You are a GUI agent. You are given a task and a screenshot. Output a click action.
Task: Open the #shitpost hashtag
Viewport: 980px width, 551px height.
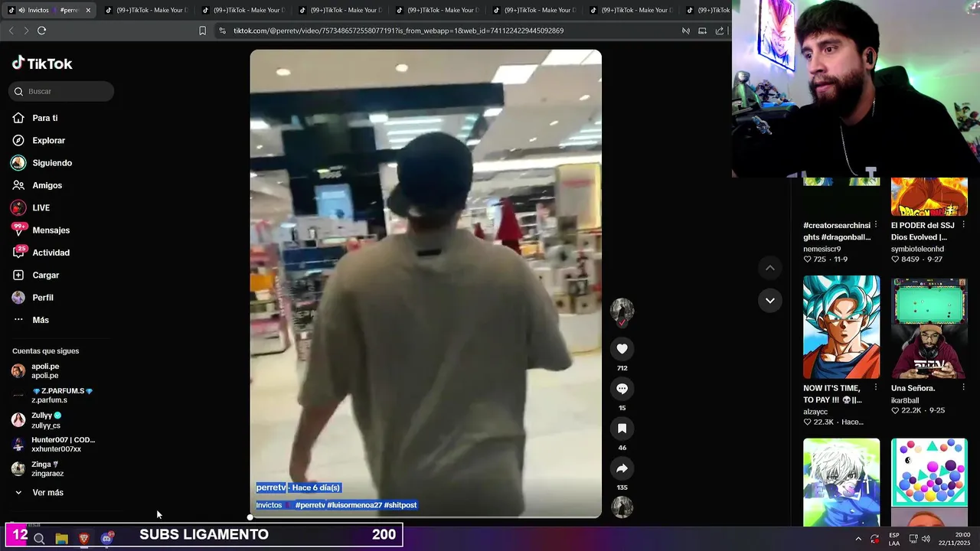(x=400, y=505)
